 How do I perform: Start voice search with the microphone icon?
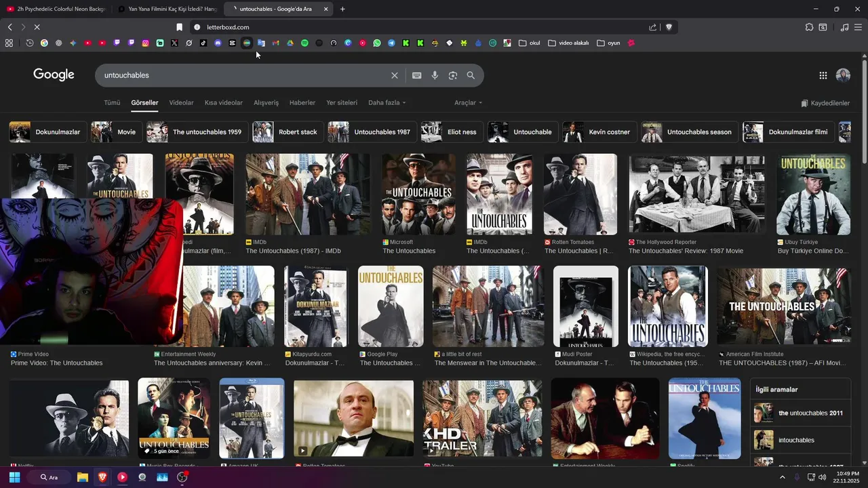tap(435, 75)
